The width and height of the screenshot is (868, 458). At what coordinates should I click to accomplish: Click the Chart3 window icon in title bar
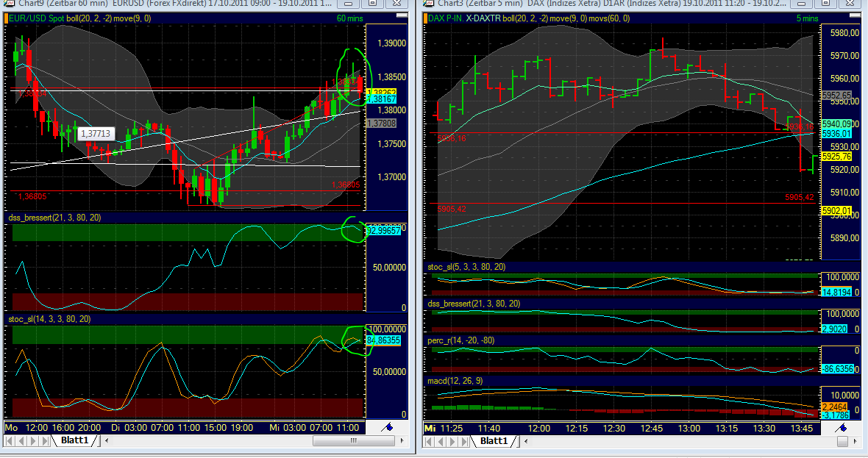(429, 3)
